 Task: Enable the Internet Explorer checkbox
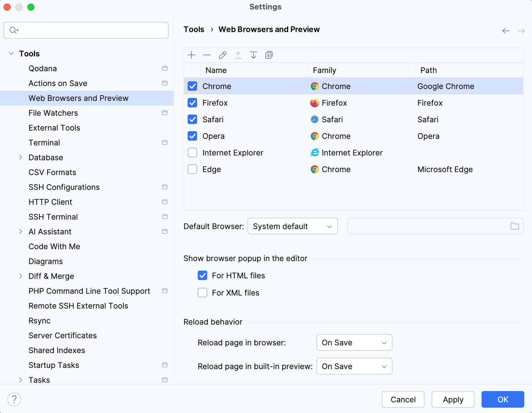[x=192, y=153]
